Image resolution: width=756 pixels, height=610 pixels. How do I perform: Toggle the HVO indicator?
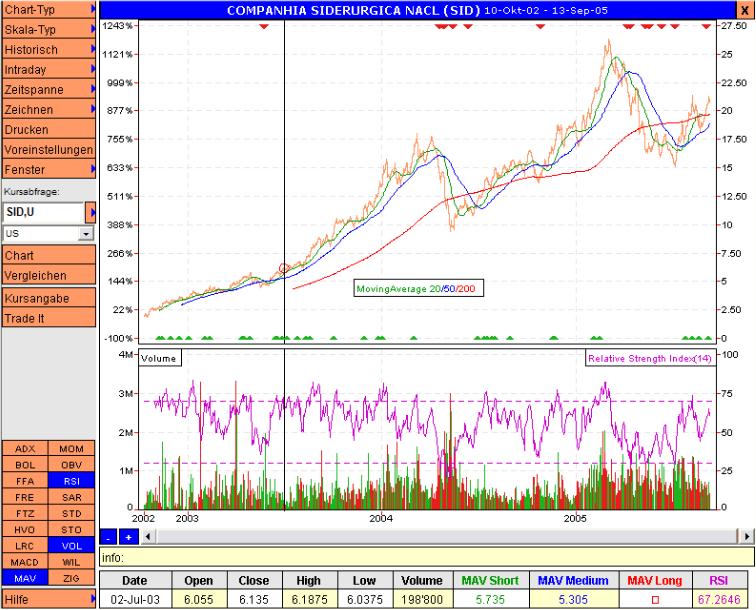click(x=25, y=529)
